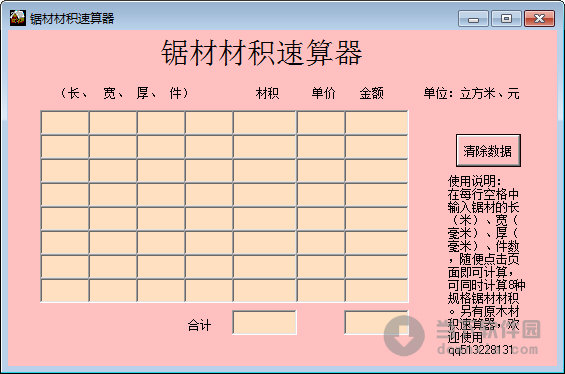The width and height of the screenshot is (565, 374).
Task: Focus the first row 厚 thickness field
Action: pos(161,123)
